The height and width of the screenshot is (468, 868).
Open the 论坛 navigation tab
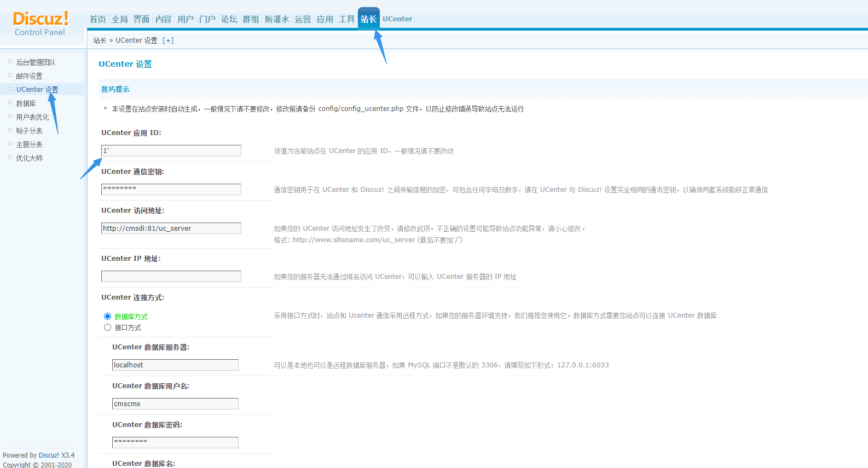pos(229,19)
